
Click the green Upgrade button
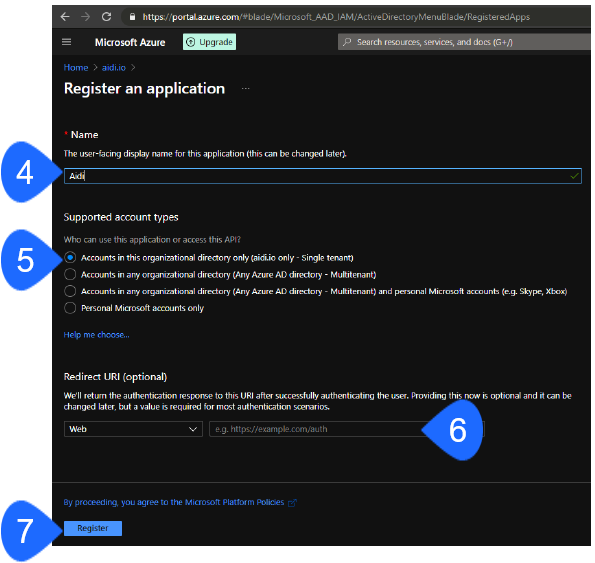210,42
